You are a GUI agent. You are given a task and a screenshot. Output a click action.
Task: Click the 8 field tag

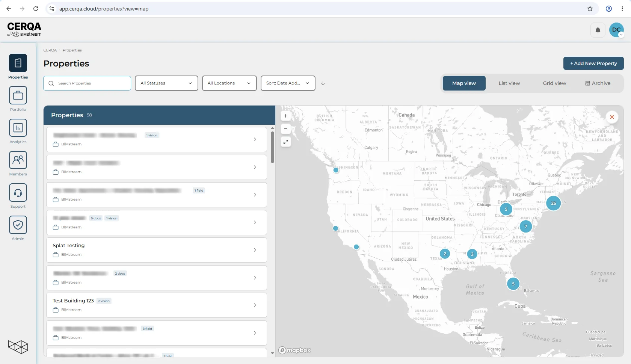(147, 329)
